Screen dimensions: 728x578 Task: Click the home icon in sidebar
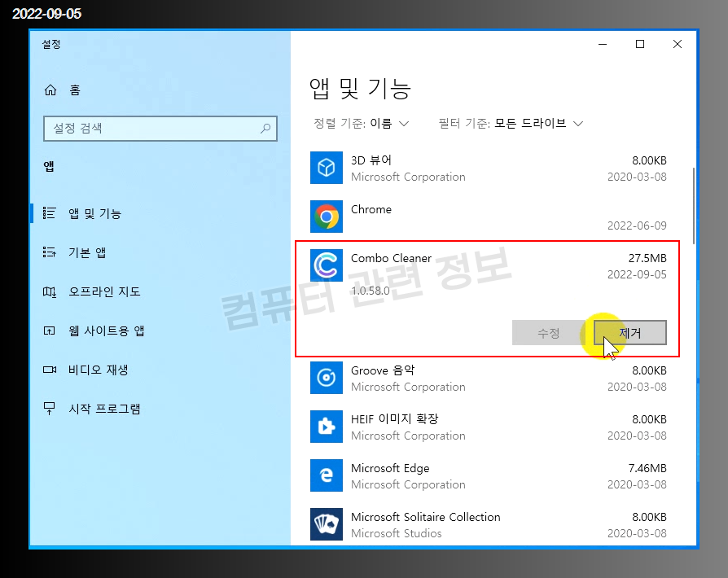(50, 90)
